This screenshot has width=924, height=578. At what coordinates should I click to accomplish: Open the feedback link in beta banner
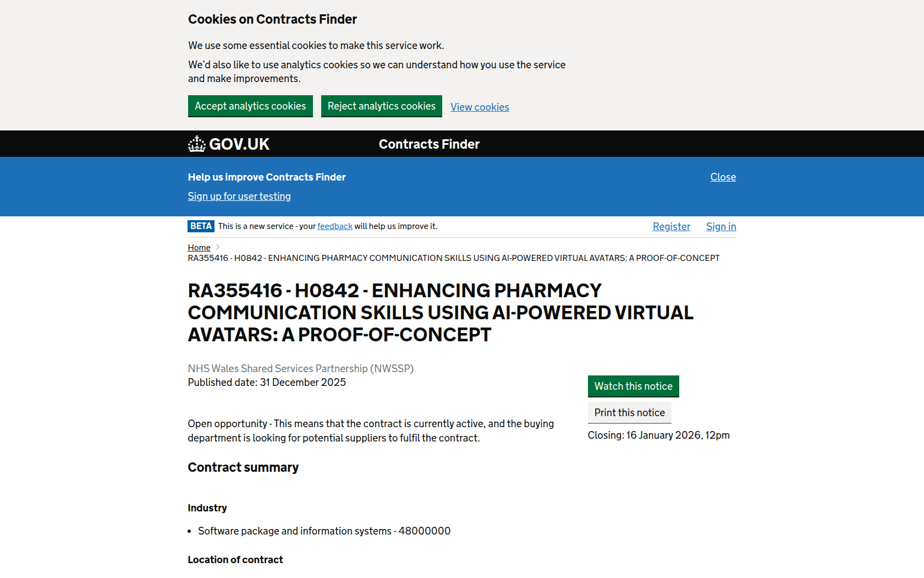pos(335,226)
